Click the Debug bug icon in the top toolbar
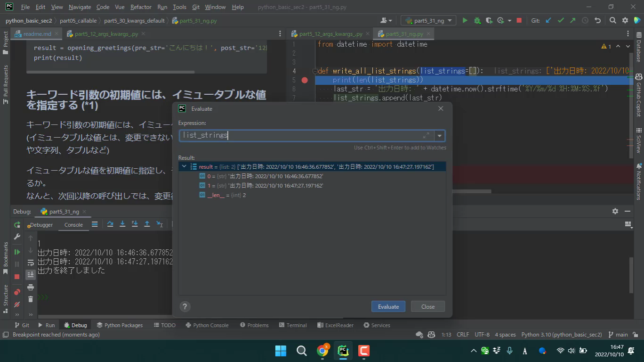 (477, 20)
